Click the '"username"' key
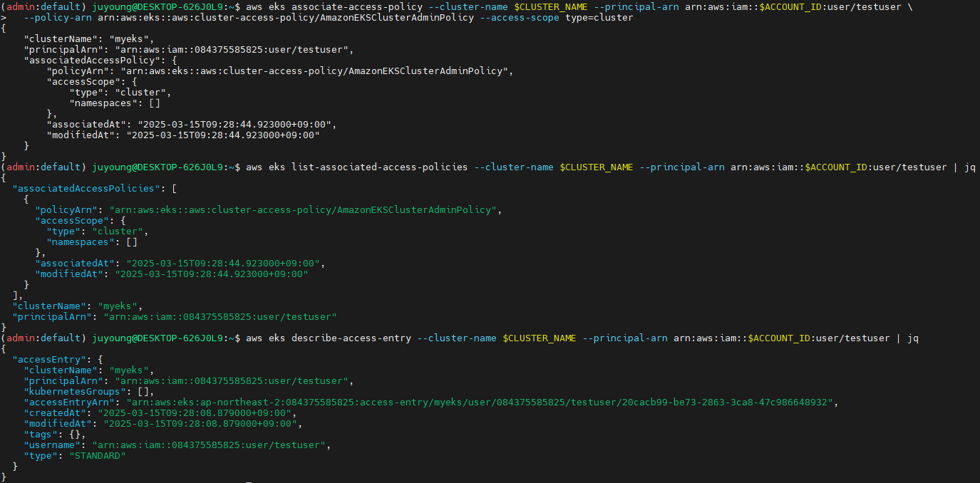980x483 pixels. pyautogui.click(x=53, y=445)
